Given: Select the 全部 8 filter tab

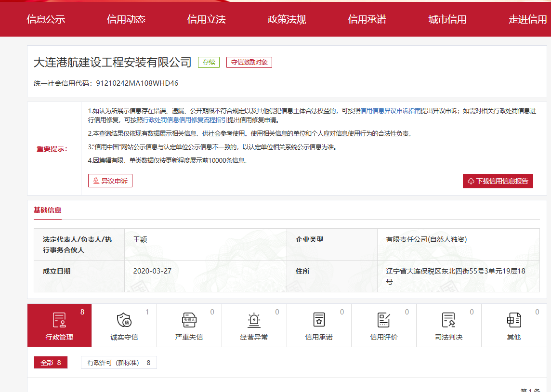Looking at the screenshot, I should (x=51, y=363).
